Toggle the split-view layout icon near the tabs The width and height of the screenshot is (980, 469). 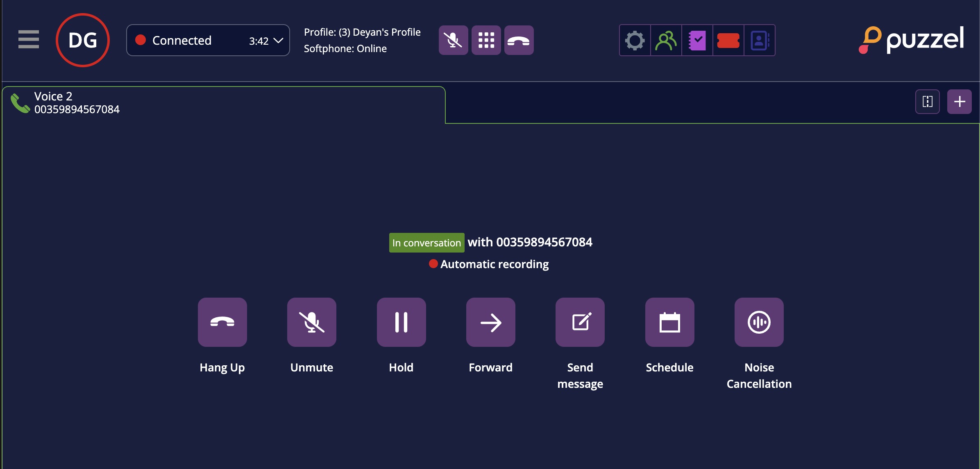(x=928, y=101)
